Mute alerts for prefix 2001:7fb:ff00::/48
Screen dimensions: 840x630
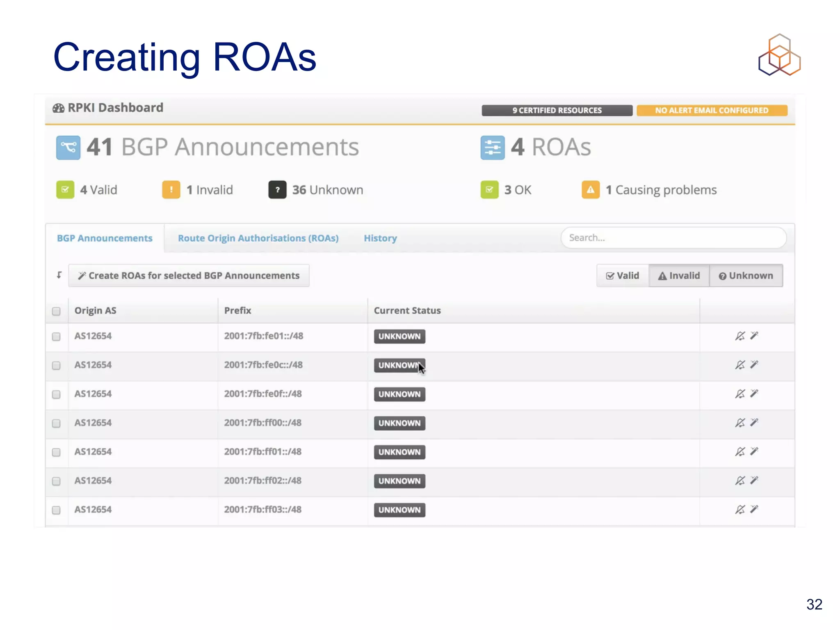tap(740, 423)
